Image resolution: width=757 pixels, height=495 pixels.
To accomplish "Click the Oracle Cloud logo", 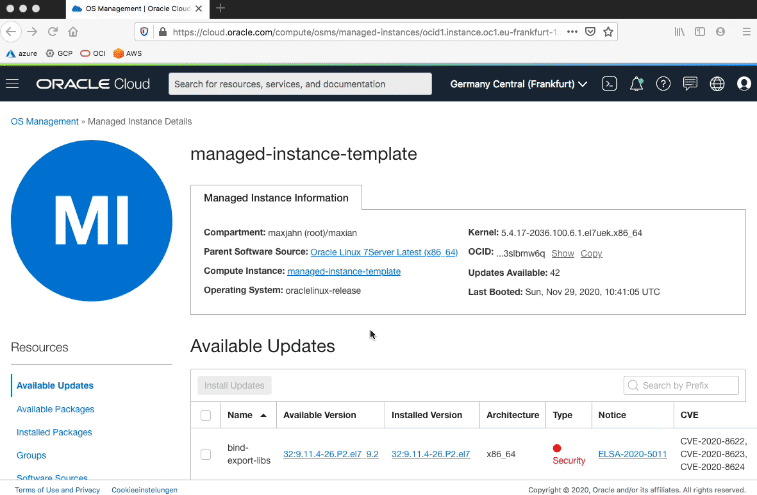I will point(93,84).
